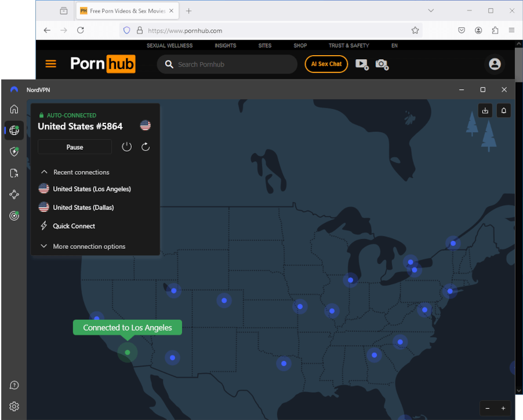Open the SHOP menu item

tap(300, 45)
